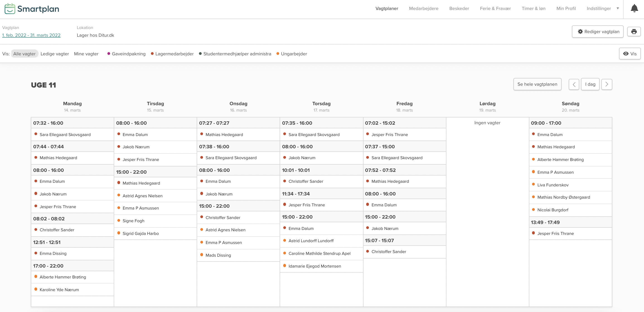Open the Medarbejdere menu item
This screenshot has width=644, height=312.
(x=424, y=8)
